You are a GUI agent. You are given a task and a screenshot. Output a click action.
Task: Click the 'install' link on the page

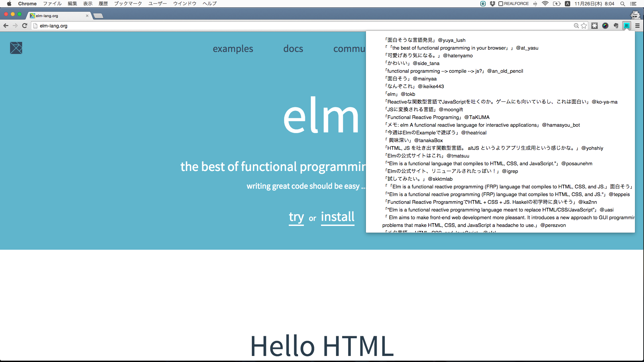(x=337, y=217)
